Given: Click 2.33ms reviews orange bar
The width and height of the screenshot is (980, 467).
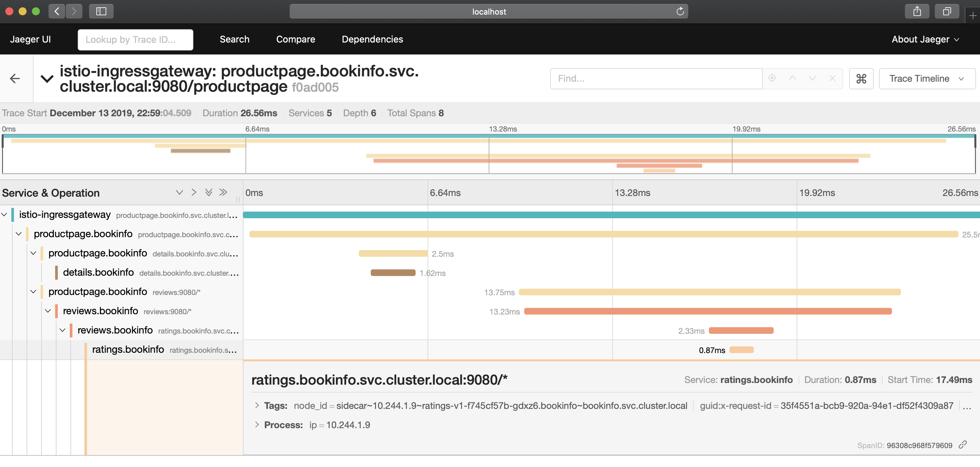Looking at the screenshot, I should tap(741, 330).
